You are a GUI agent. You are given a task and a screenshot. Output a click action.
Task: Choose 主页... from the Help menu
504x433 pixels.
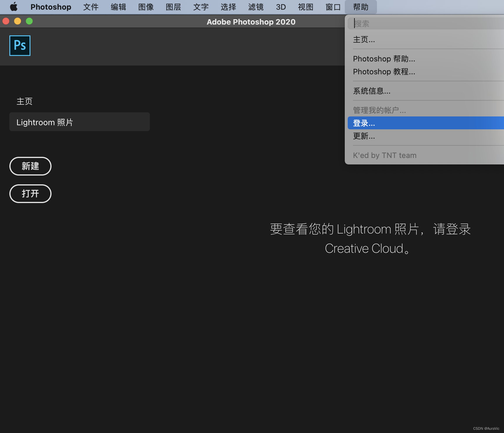point(426,39)
